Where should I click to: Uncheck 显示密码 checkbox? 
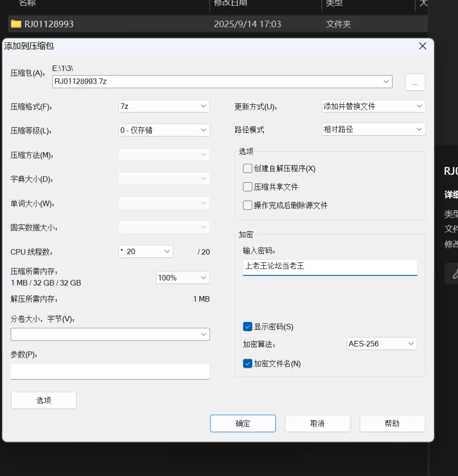coord(247,326)
